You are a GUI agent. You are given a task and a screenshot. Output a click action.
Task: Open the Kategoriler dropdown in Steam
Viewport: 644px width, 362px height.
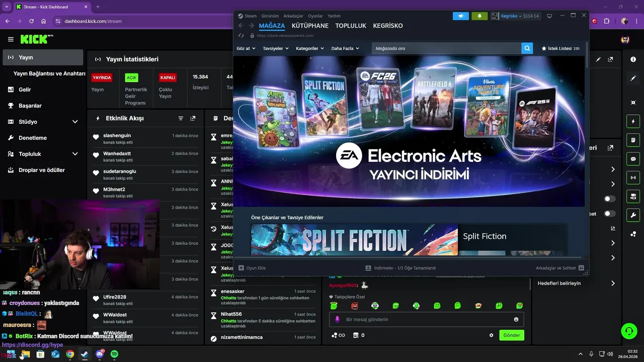[310, 48]
